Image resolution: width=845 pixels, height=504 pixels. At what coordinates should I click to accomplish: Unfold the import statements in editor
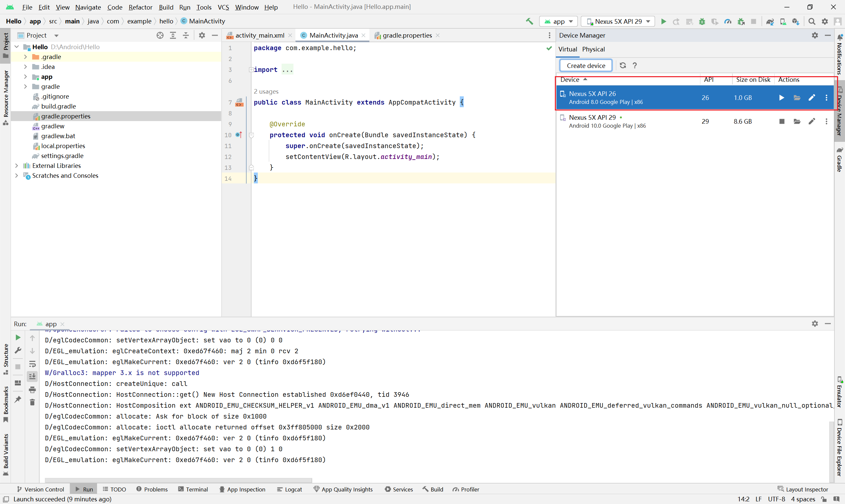click(x=251, y=70)
